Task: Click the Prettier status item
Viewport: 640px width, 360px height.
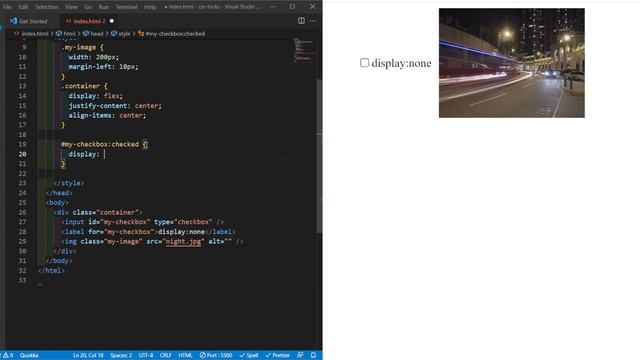Action: coord(278,355)
